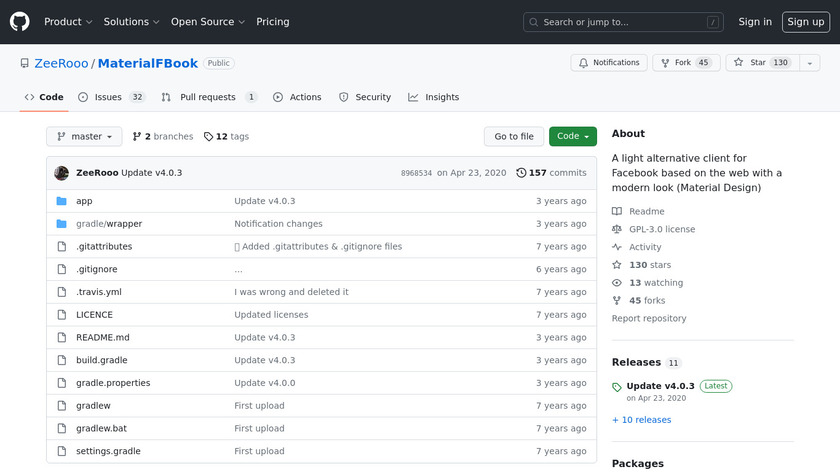Open the MaterialFBook repository link
Image resolution: width=840 pixels, height=472 pixels.
click(x=148, y=63)
